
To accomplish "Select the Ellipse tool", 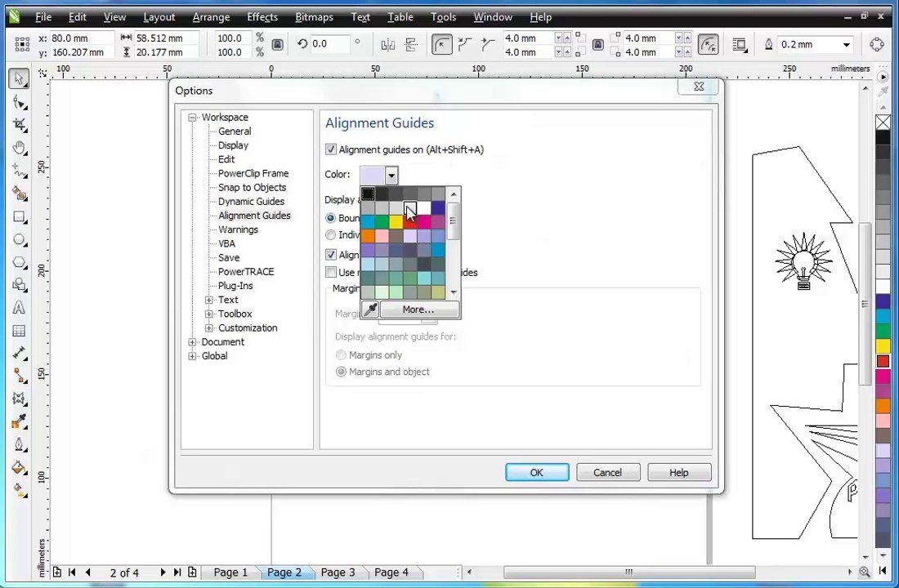I will tap(19, 239).
